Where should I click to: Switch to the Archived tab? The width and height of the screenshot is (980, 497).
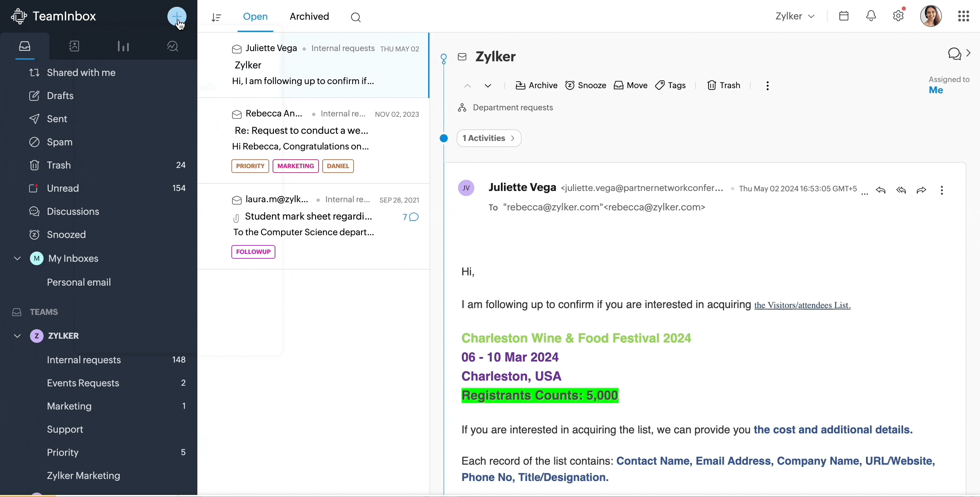(309, 16)
